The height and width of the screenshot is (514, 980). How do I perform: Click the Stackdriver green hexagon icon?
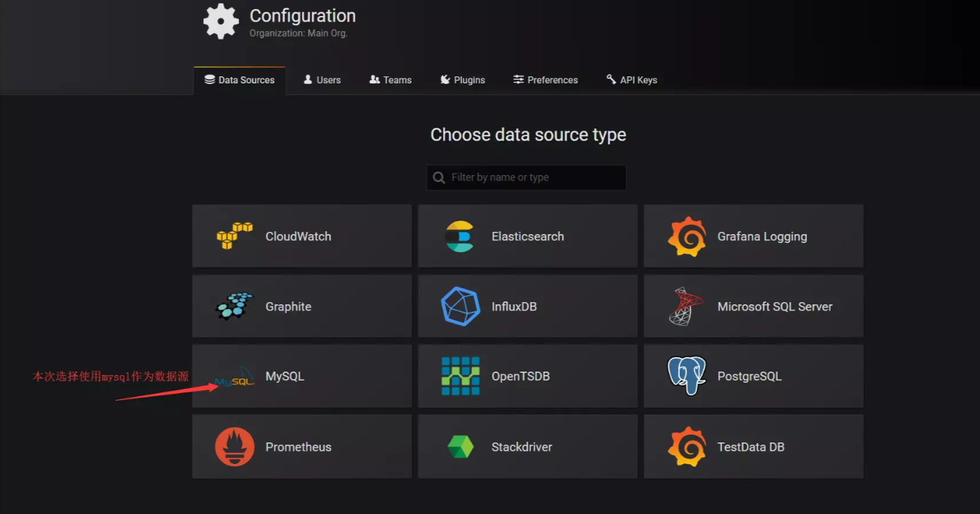[460, 447]
